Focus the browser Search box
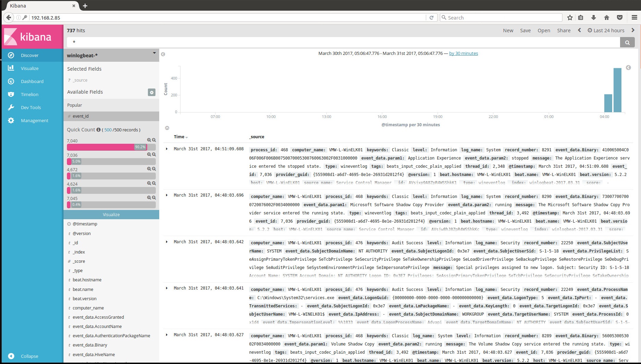641x364 pixels. 501,17
